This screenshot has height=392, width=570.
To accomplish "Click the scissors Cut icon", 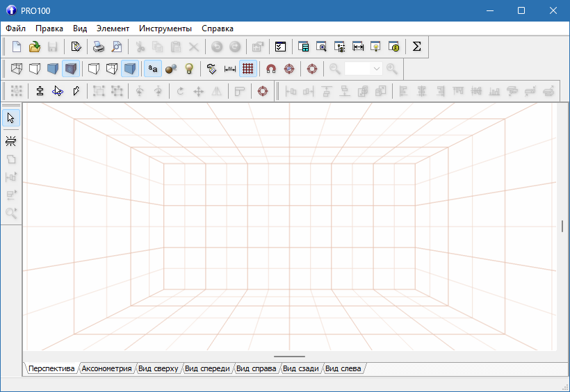I will click(140, 47).
